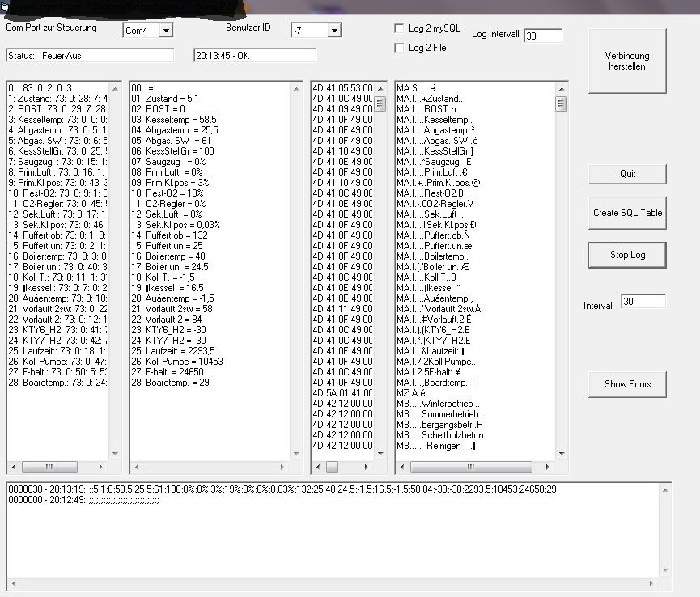Click up arrow of log output scrollbar
700x597 pixels.
[x=665, y=490]
